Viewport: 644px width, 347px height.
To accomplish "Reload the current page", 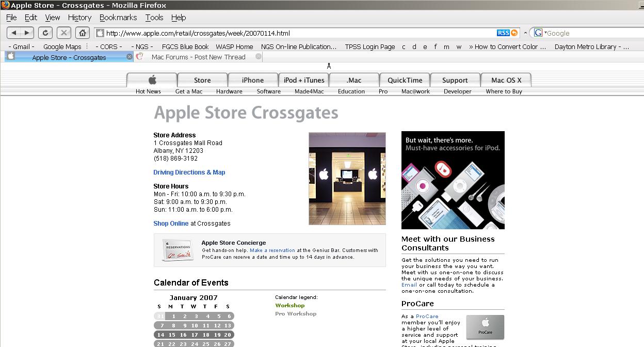I will coord(45,33).
